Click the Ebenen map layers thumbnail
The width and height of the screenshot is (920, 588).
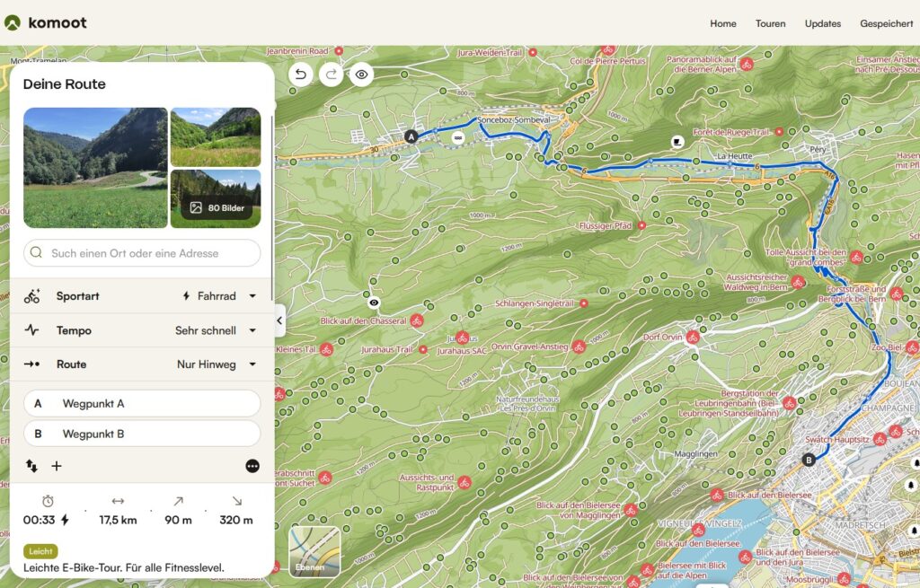[314, 551]
